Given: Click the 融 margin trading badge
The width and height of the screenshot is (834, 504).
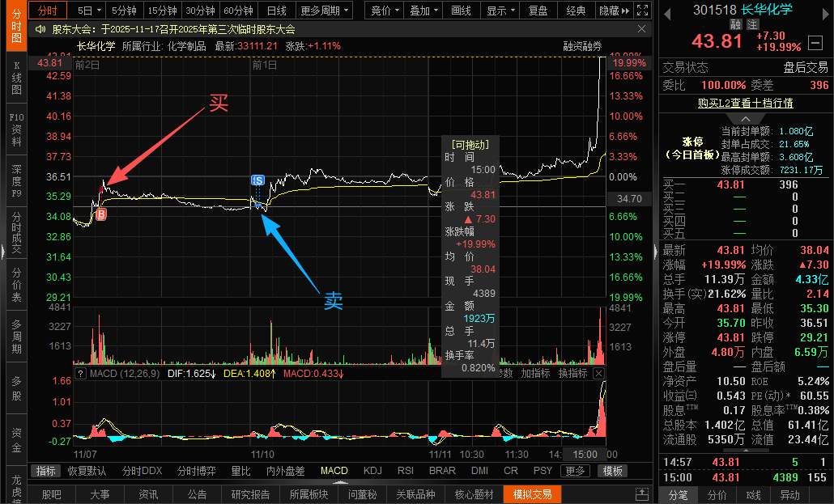Looking at the screenshot, I should [735, 24].
